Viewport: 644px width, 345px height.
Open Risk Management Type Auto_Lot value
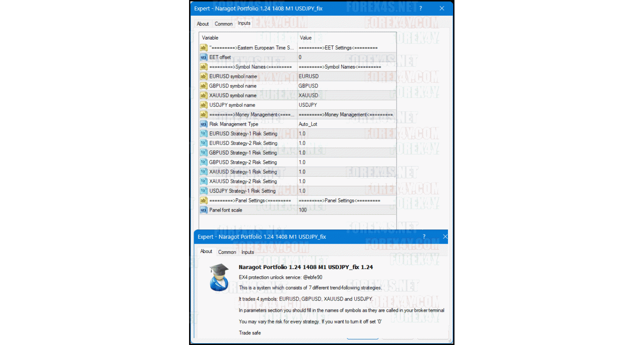click(346, 124)
